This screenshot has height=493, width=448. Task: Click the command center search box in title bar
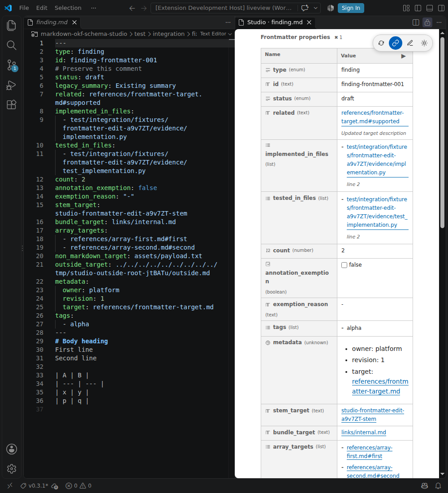(x=224, y=8)
